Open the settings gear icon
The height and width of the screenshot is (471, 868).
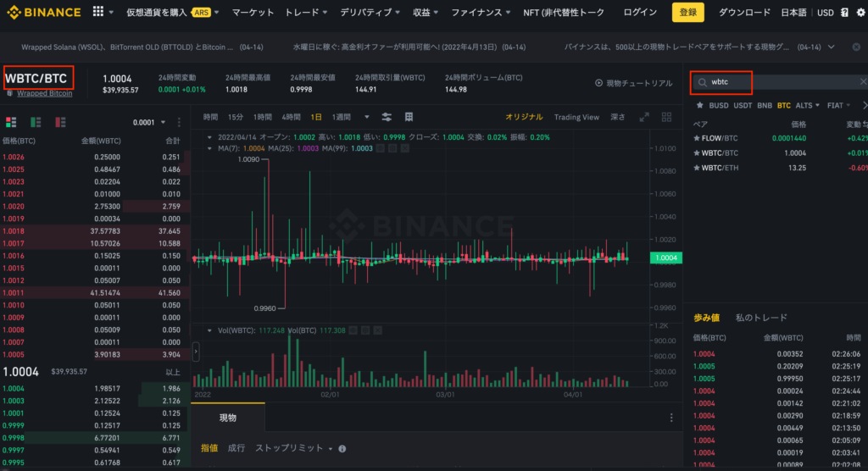861,12
